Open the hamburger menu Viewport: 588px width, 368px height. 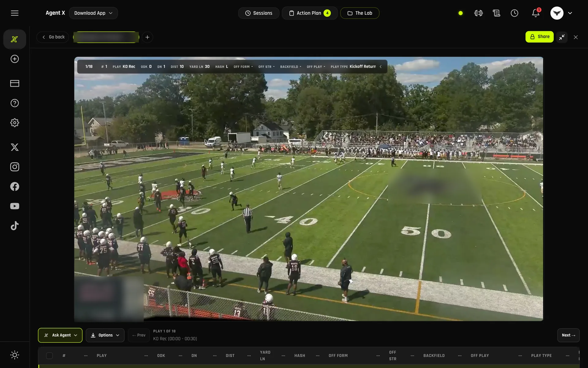coord(15,13)
